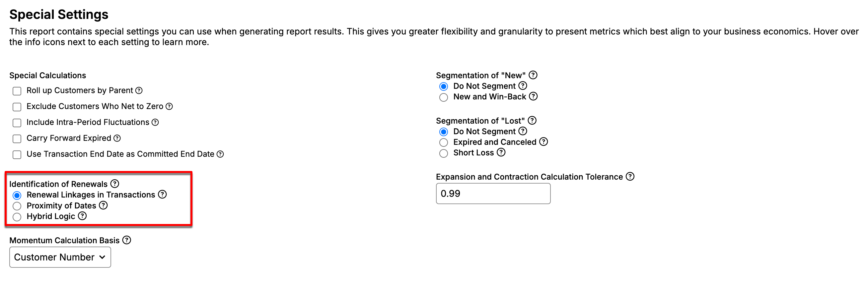Image resolution: width=868 pixels, height=283 pixels.
Task: Click help icon beside New and Win-Back
Action: tap(533, 96)
